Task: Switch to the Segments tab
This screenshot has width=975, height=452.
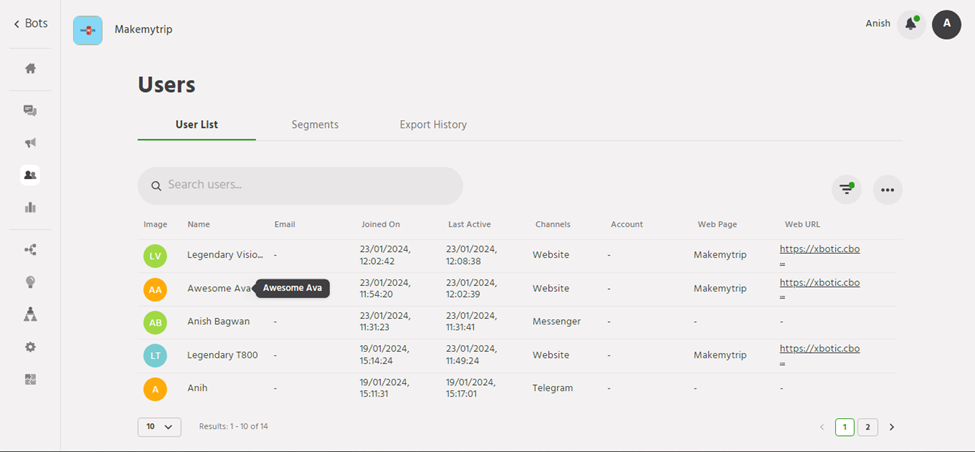Action: click(315, 125)
